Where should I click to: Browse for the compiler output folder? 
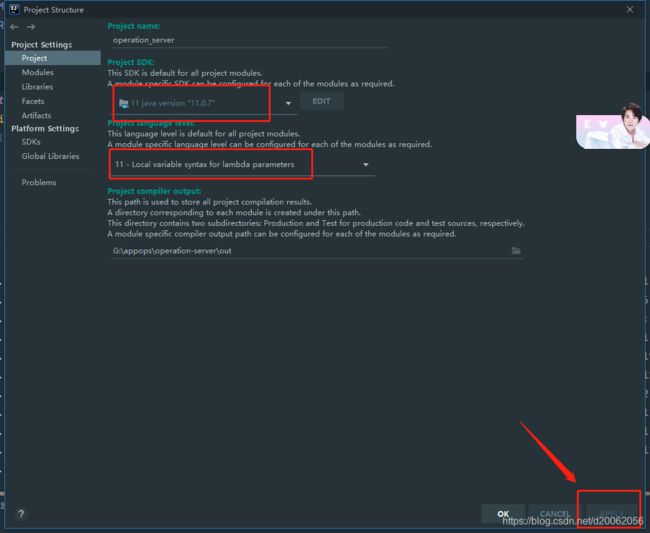click(x=516, y=250)
